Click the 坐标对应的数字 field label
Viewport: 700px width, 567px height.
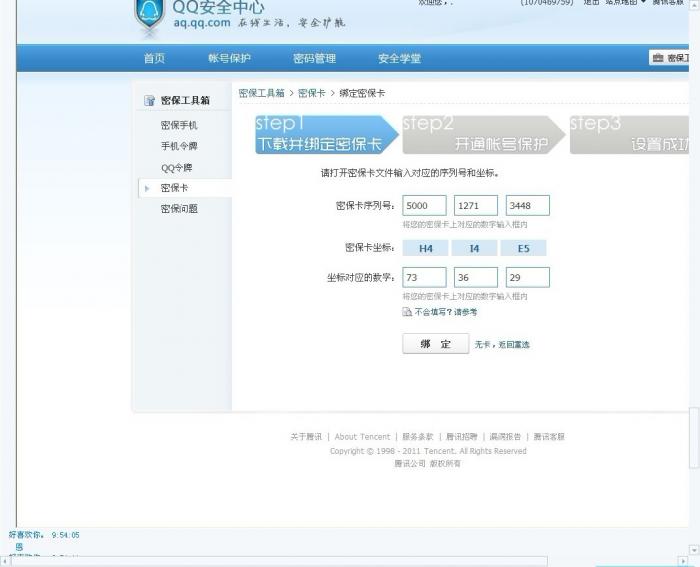tap(361, 278)
